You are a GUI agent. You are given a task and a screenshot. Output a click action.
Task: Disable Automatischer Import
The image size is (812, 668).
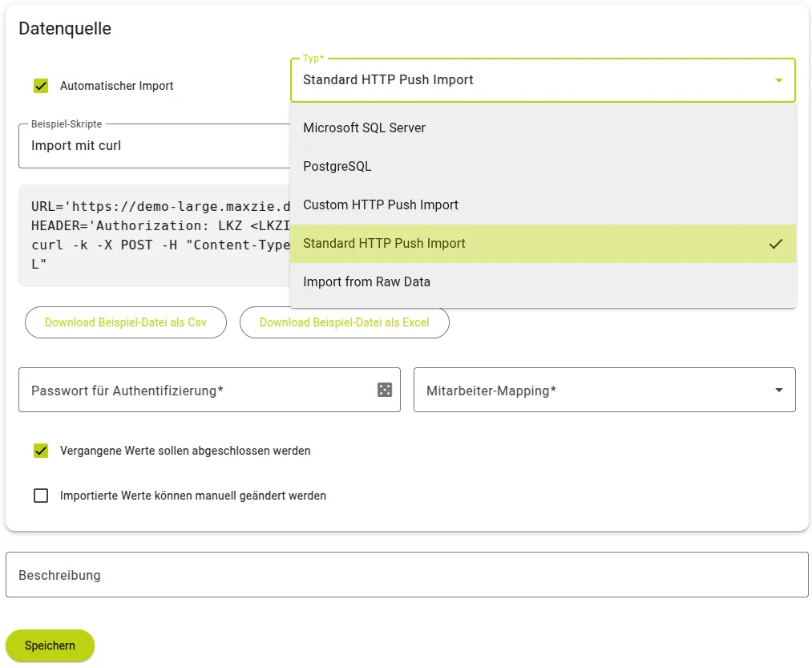[x=40, y=86]
